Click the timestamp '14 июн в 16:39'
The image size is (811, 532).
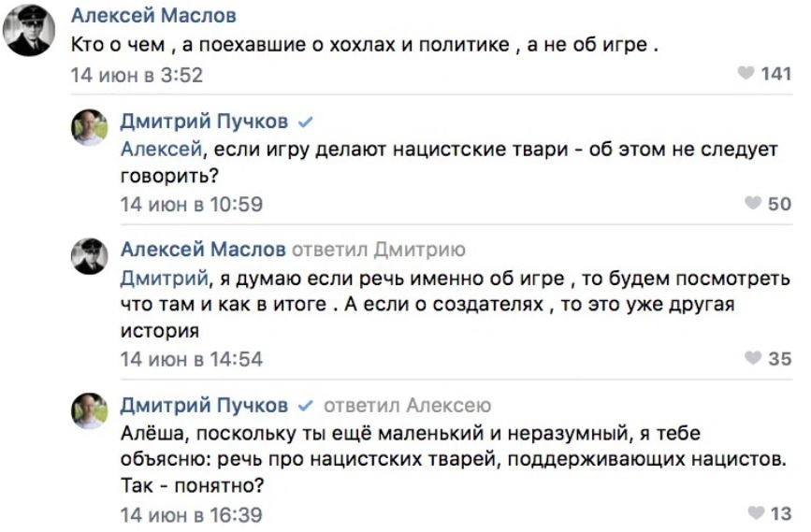[191, 514]
